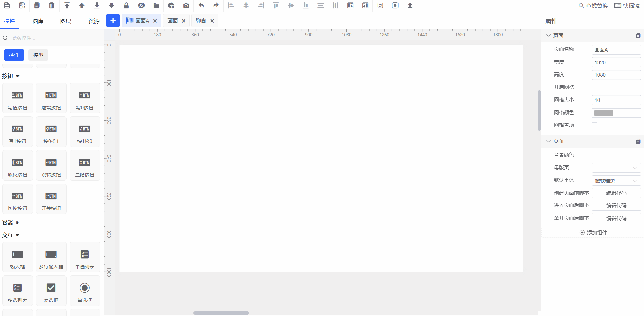Expand the 容器 section

tap(11, 223)
